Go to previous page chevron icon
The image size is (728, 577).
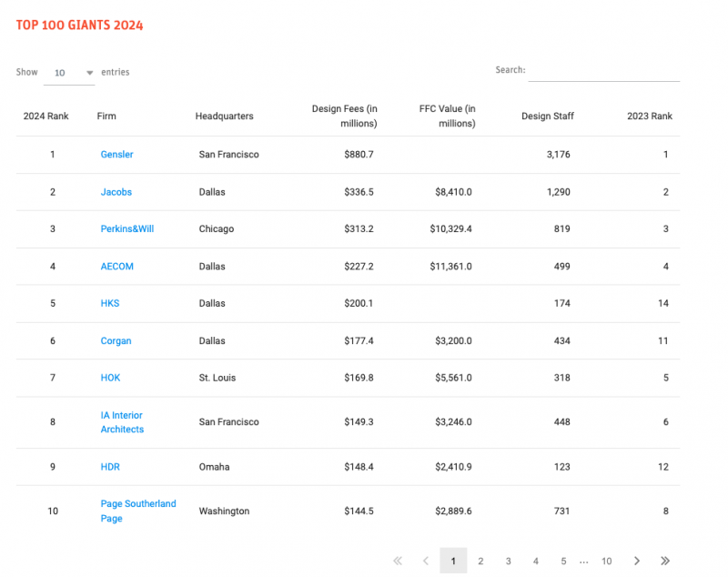pos(426,561)
